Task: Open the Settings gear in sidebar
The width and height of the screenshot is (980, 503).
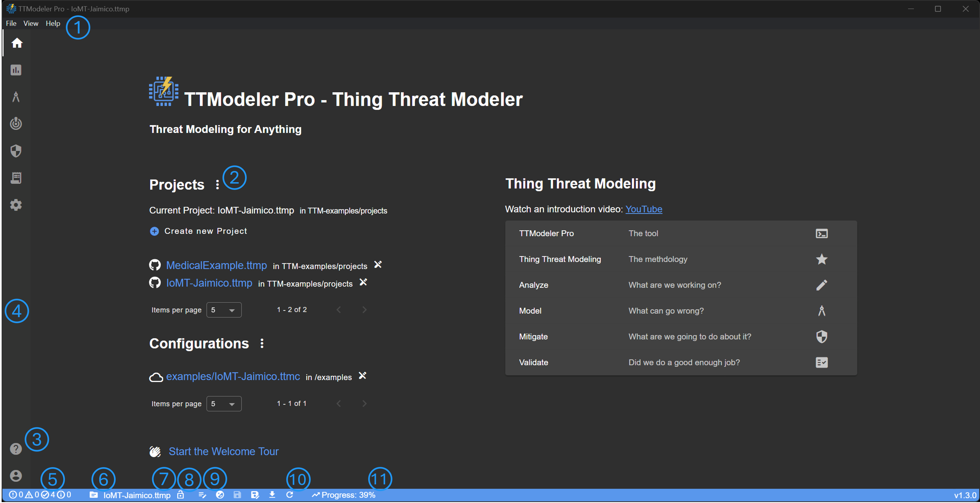Action: point(16,205)
